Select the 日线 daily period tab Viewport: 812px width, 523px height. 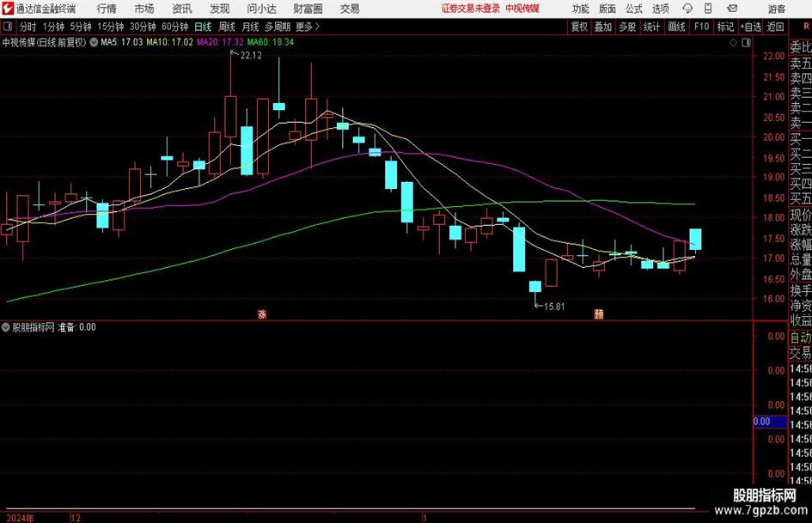click(203, 27)
